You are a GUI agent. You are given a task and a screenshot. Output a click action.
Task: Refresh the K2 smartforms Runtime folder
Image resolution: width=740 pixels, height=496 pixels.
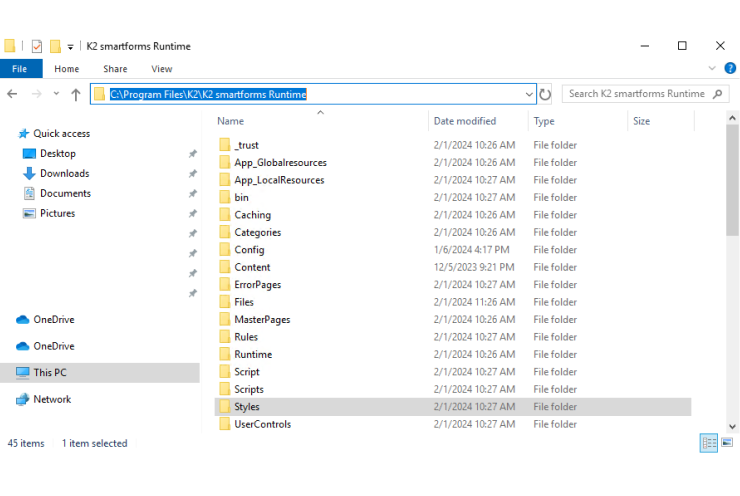(545, 94)
